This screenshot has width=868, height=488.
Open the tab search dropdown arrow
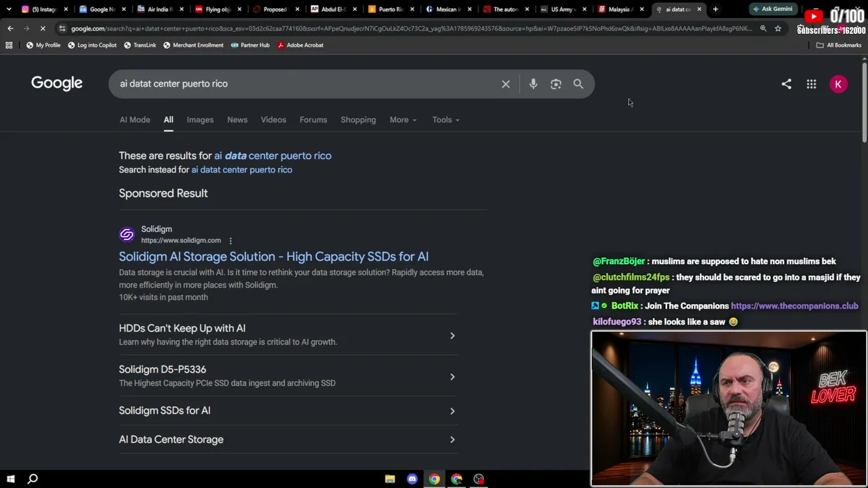[x=8, y=9]
